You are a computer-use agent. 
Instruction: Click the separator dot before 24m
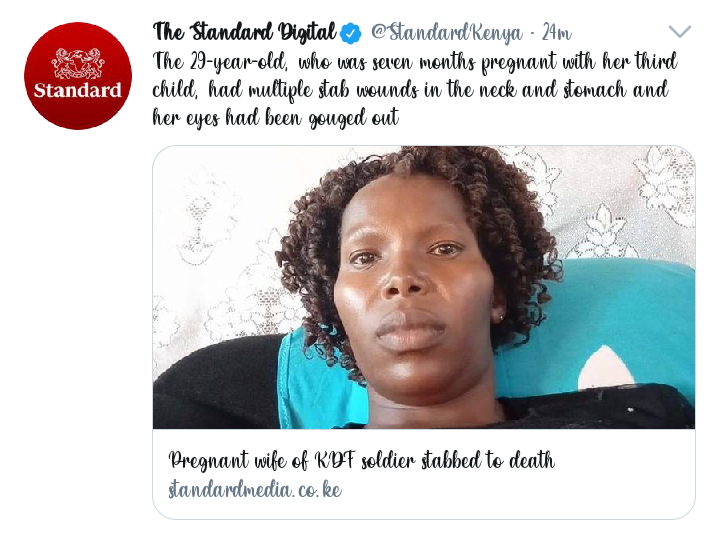point(533,34)
